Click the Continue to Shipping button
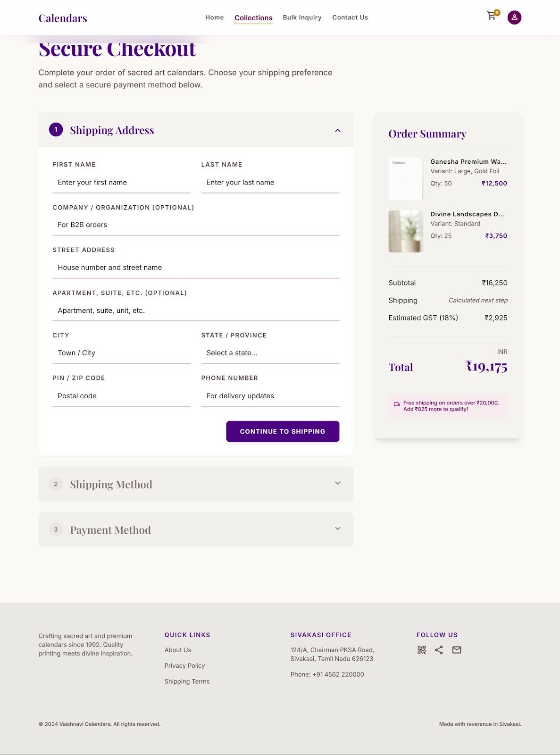 (x=283, y=431)
